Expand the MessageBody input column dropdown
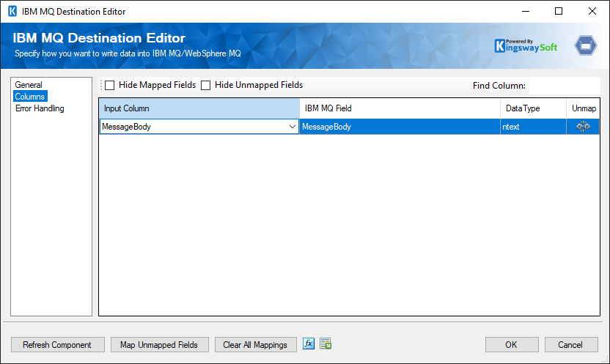 pos(292,127)
